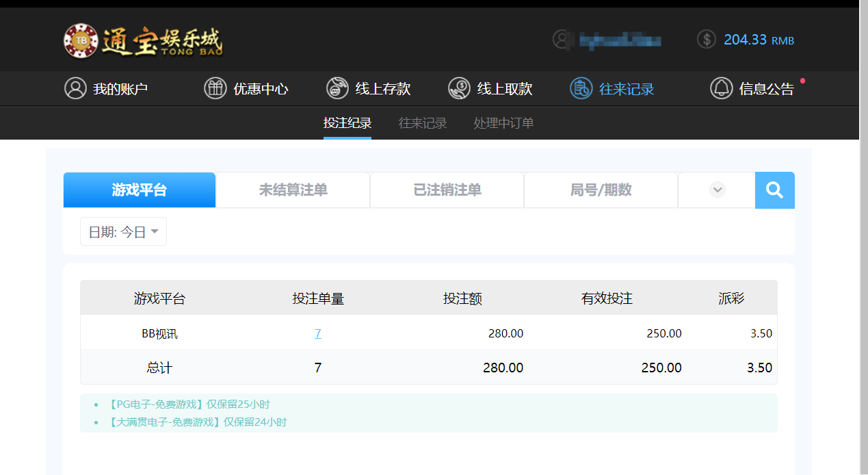Select the 优惠中心 promotions icon
The width and height of the screenshot is (868, 475).
215,88
